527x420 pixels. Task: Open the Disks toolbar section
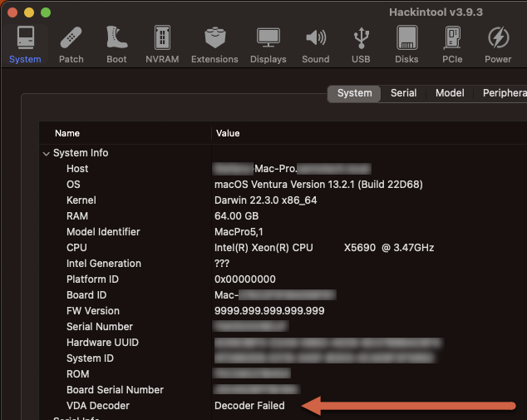pos(406,45)
